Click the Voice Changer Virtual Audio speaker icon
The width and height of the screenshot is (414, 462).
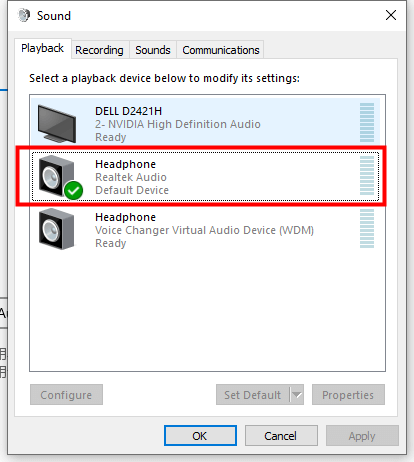pos(57,229)
